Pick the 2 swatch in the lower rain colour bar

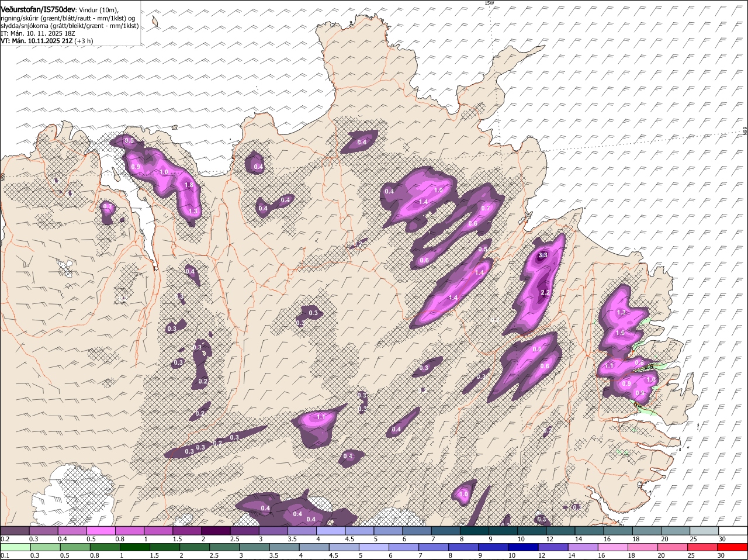click(195, 548)
